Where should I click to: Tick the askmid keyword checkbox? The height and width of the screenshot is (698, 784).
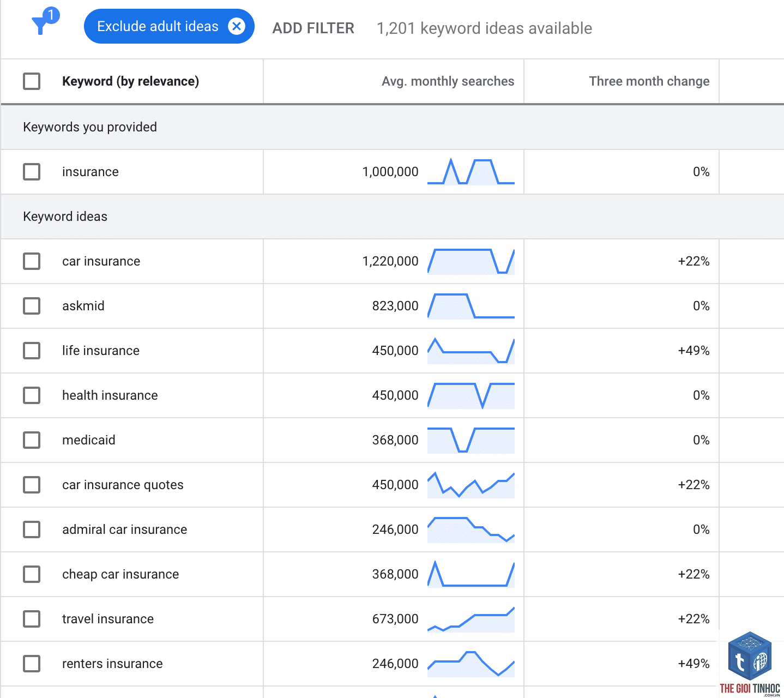32,306
